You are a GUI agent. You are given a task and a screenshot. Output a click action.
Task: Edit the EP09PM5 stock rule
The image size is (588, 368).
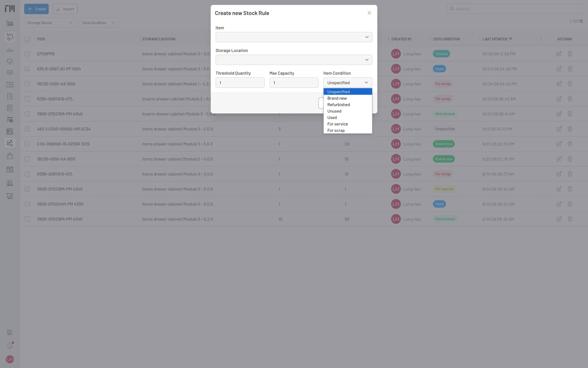pyautogui.click(x=559, y=54)
